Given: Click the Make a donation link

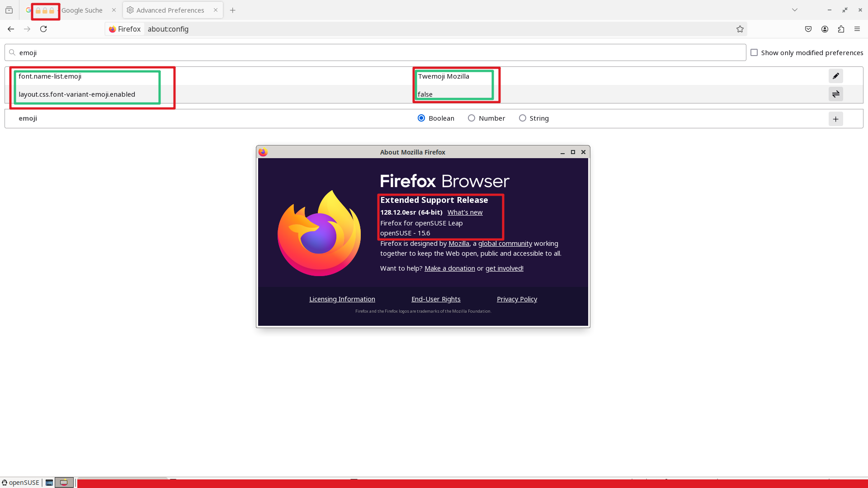Looking at the screenshot, I should click(x=449, y=268).
